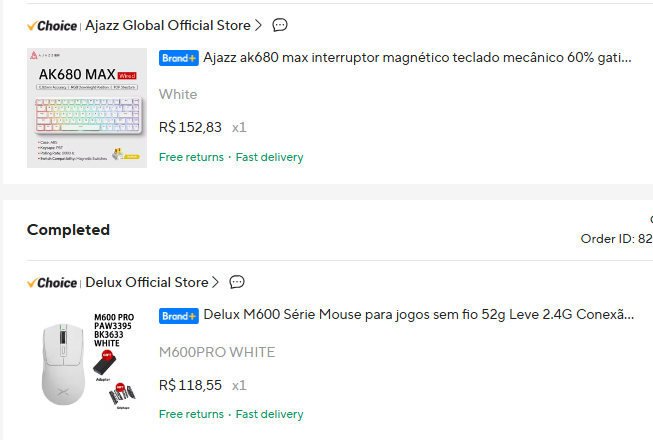Click the Choice badge beside Ajazz store
This screenshot has height=440, width=653.
(x=52, y=26)
